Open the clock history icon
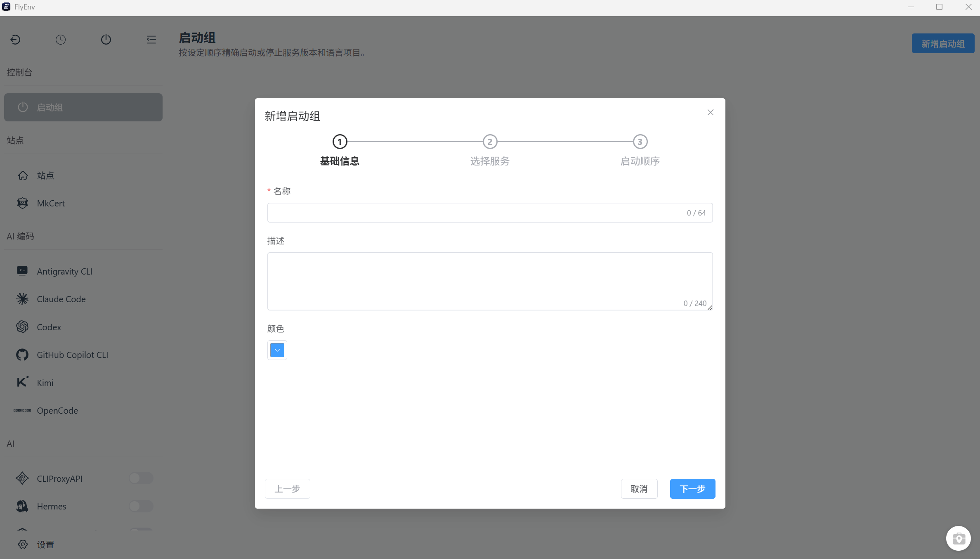 coord(61,40)
